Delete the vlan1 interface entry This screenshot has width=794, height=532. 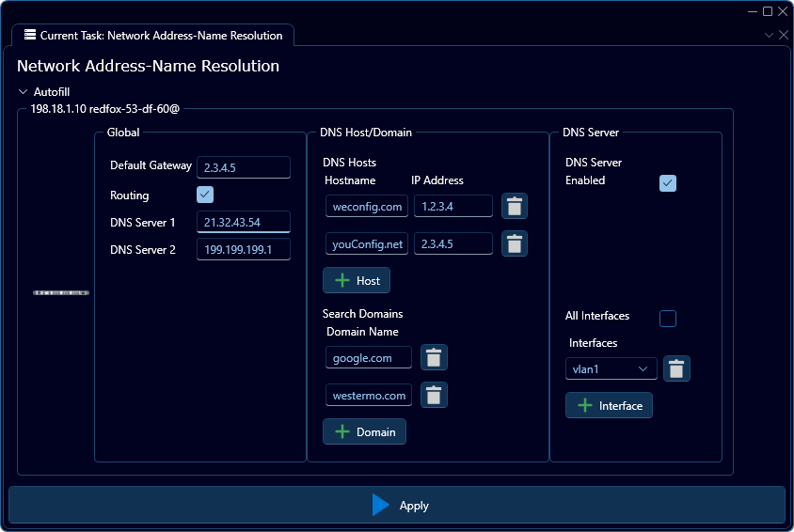[676, 368]
